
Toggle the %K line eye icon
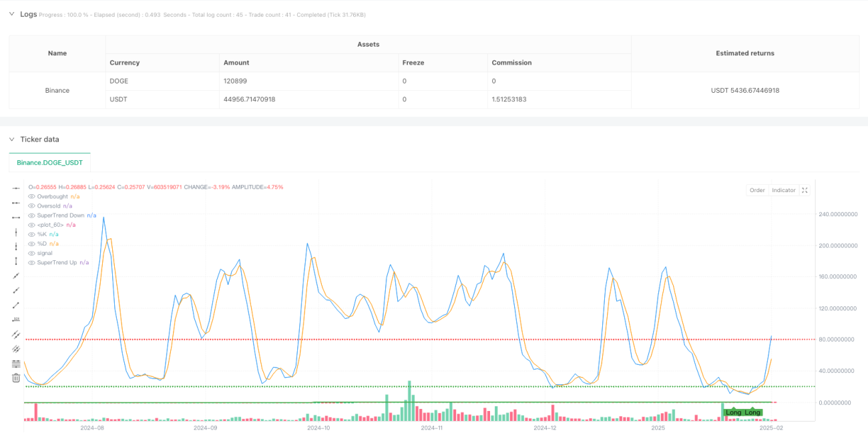32,234
